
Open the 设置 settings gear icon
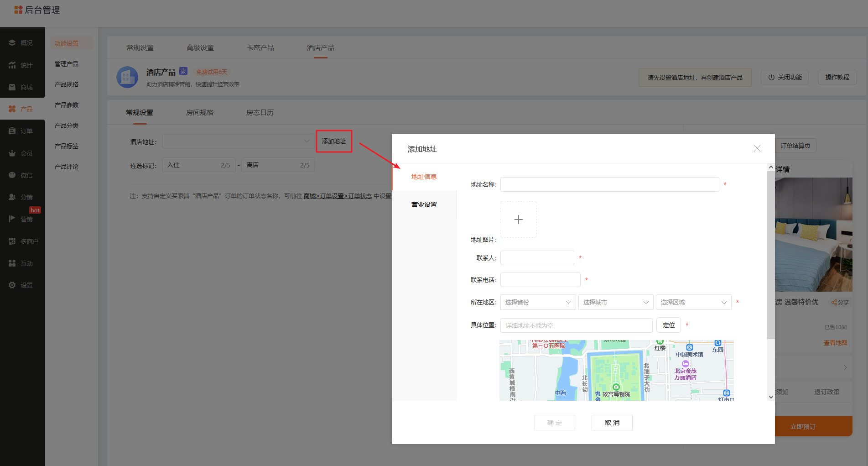point(12,285)
